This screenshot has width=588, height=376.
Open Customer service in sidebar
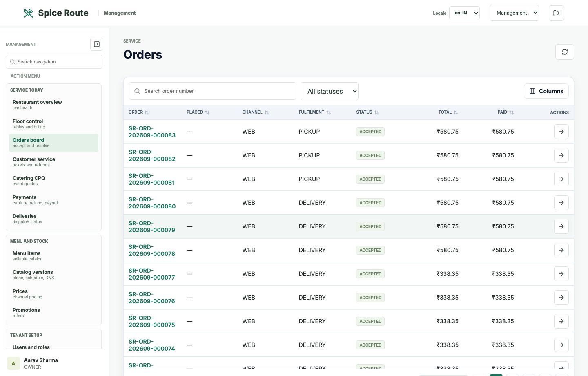53,162
